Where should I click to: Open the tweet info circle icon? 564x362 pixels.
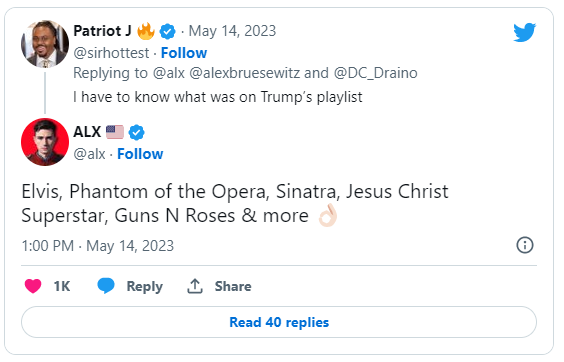525,245
